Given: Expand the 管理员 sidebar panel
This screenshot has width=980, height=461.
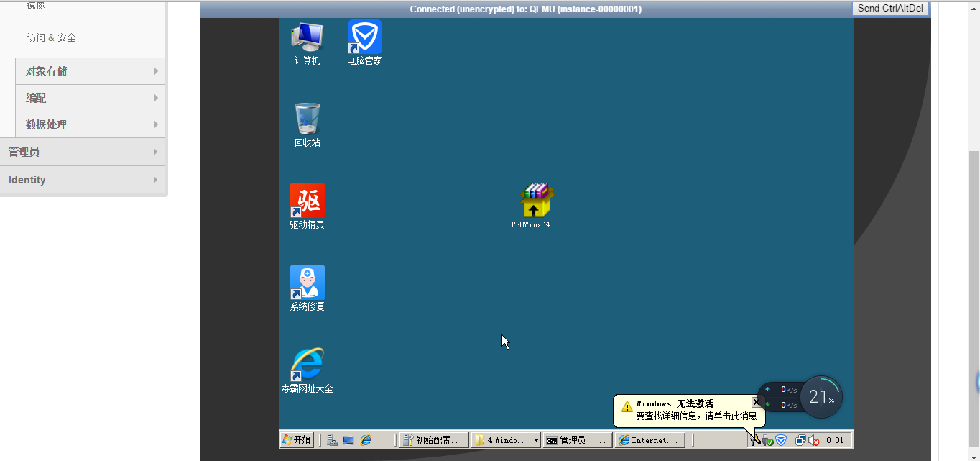Looking at the screenshot, I should click(83, 152).
